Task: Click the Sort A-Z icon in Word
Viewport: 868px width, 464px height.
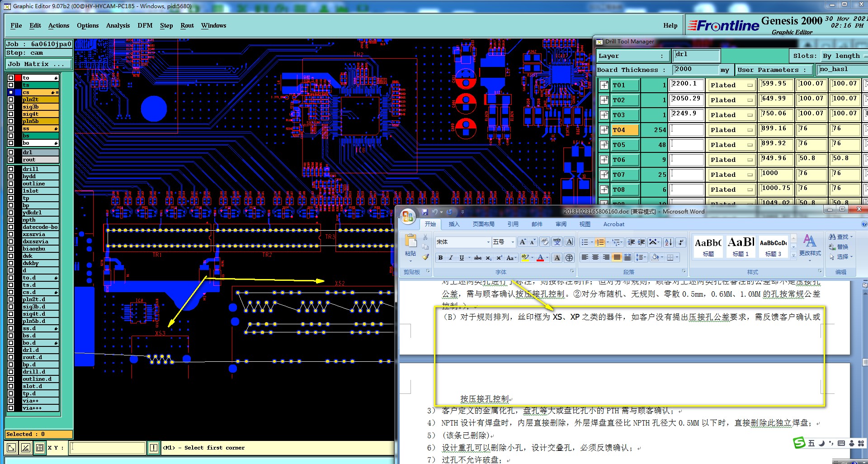Action: [669, 242]
